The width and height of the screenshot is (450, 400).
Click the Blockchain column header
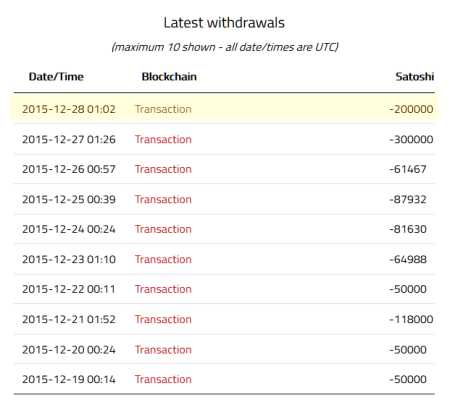click(x=169, y=77)
